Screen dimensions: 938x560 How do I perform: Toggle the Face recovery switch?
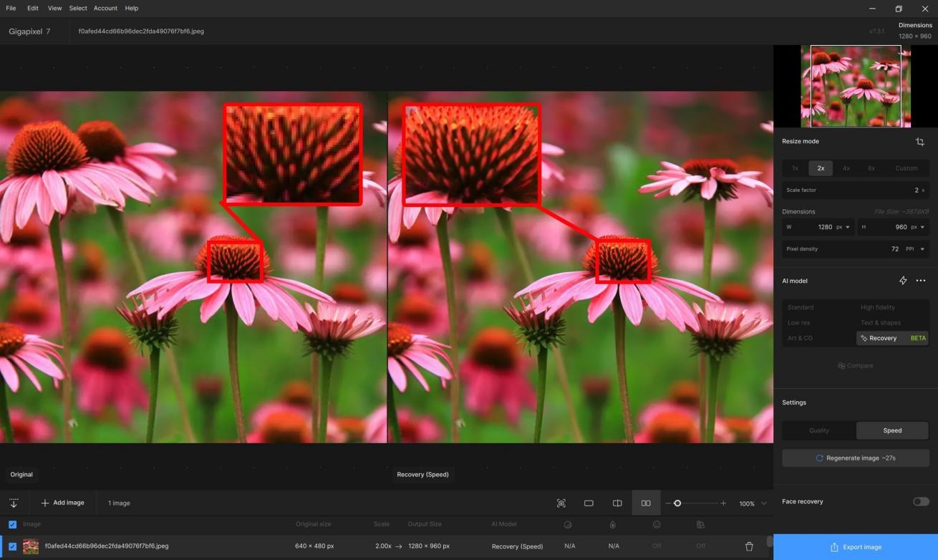pyautogui.click(x=920, y=501)
